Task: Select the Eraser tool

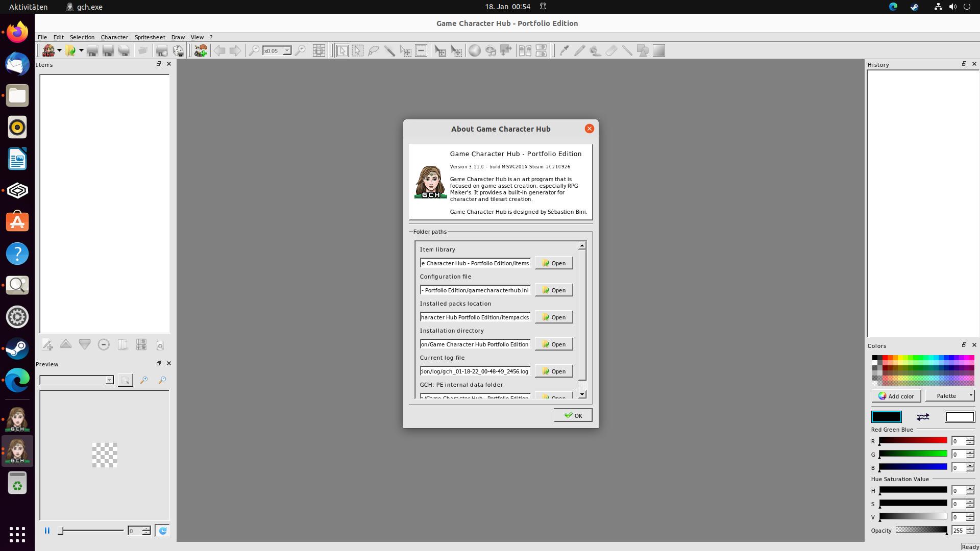Action: [611, 51]
